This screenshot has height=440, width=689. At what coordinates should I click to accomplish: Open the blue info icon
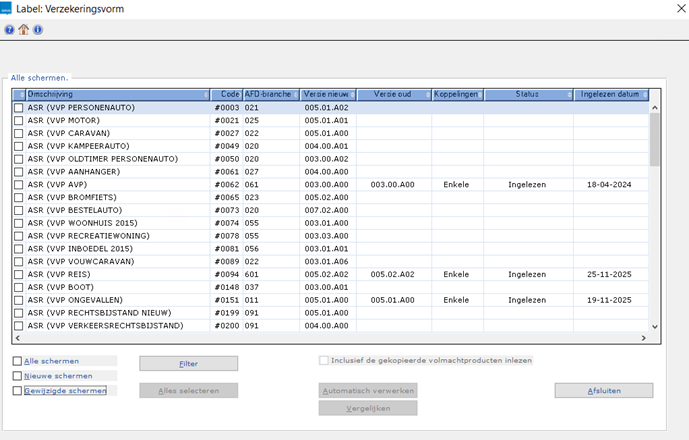(38, 30)
